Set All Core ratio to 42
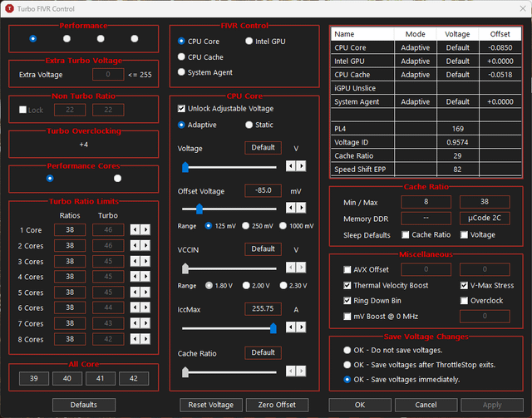 coord(134,379)
